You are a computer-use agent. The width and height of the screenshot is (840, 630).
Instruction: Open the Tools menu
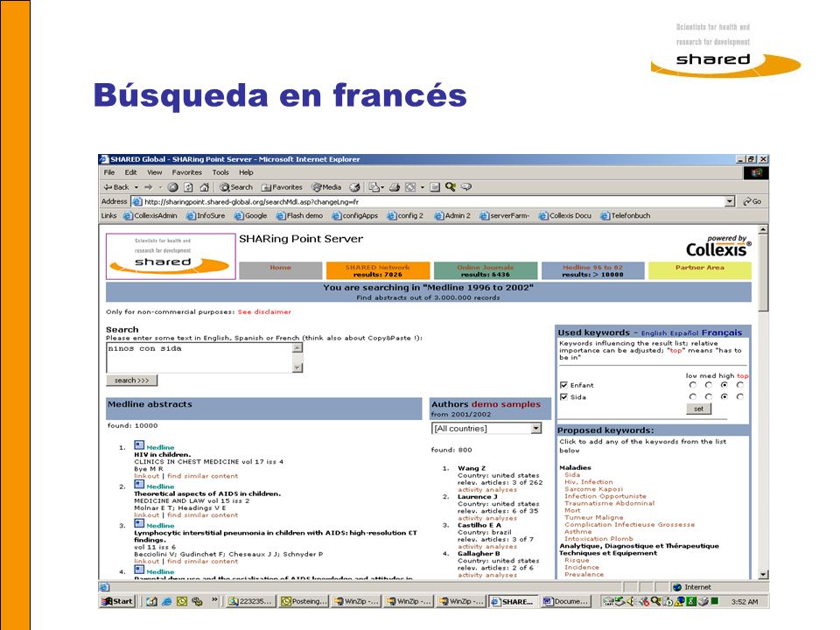click(x=220, y=172)
